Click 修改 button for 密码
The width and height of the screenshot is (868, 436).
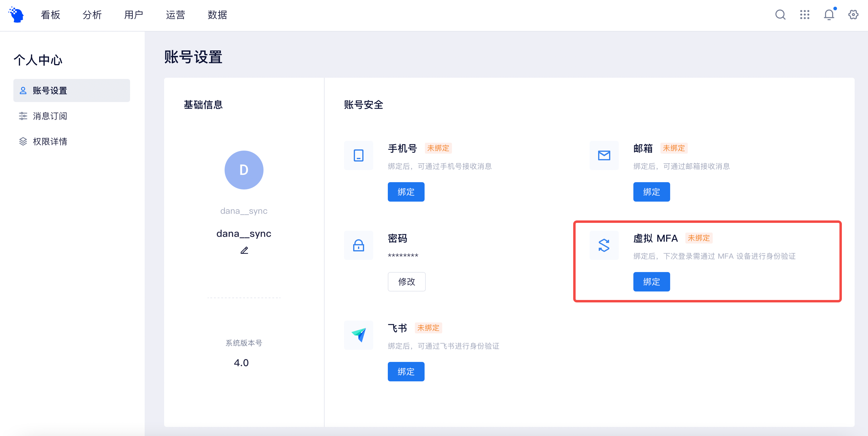pyautogui.click(x=407, y=282)
